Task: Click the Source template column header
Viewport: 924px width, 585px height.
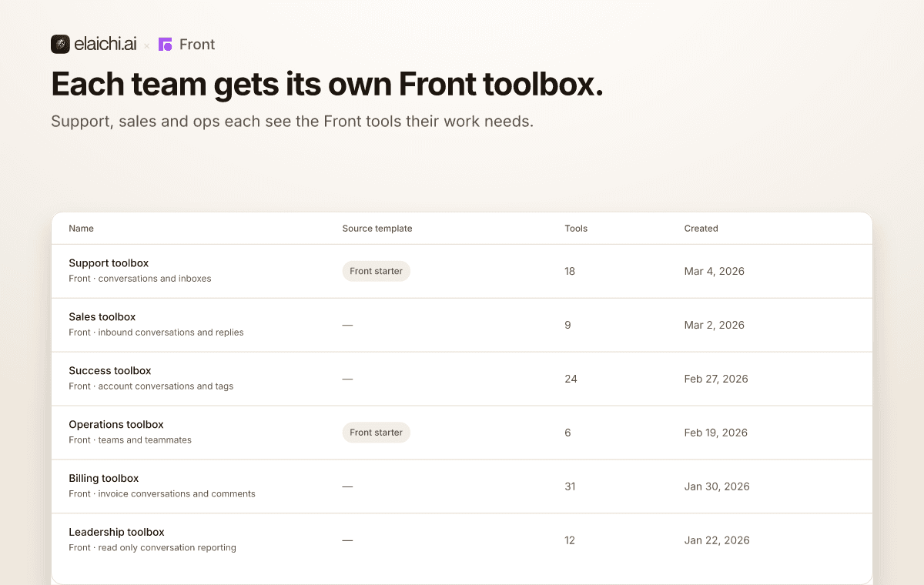Action: tap(377, 229)
